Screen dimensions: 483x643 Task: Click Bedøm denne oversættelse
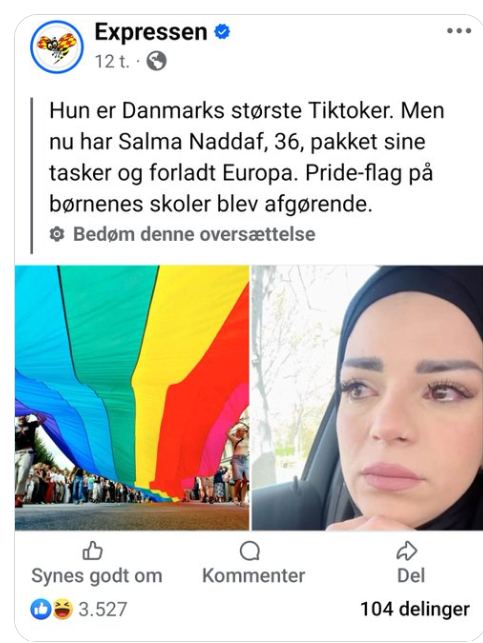coord(194,234)
